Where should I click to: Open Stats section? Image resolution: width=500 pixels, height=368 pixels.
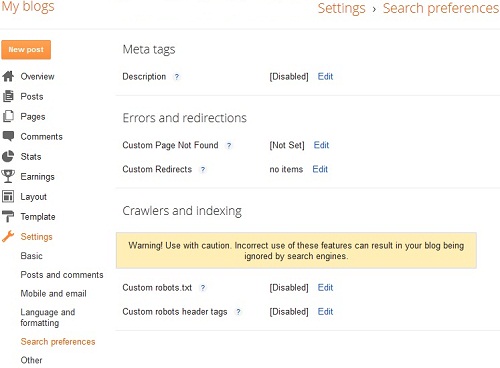click(31, 156)
